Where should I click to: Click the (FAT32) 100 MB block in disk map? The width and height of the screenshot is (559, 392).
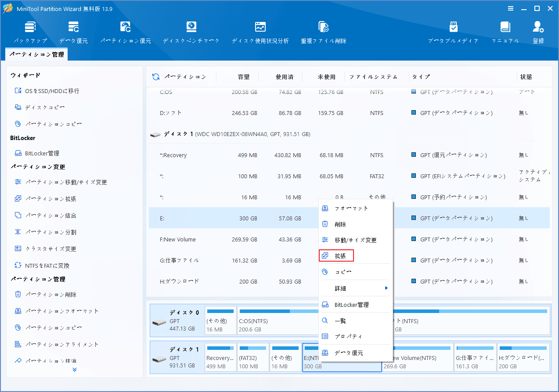[253, 357]
